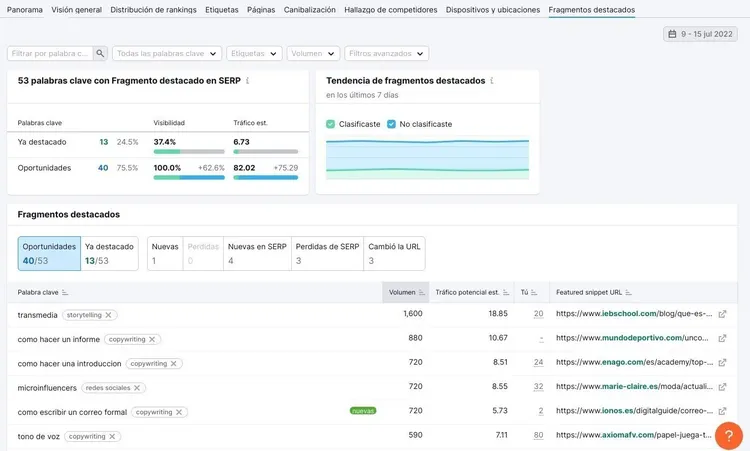Click the search magnifier icon in keyword filter
Screen dimensions: 750x451
100,53
